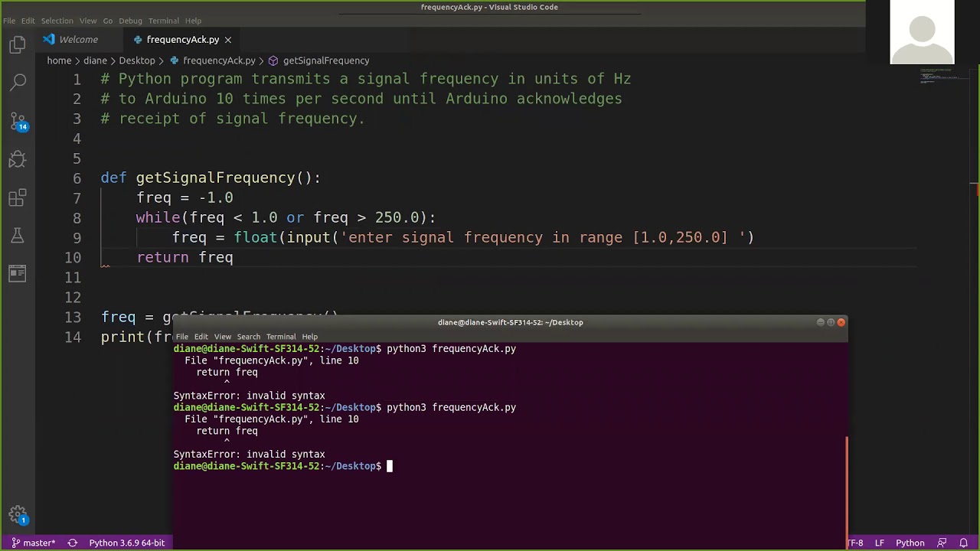Open terminal window File menu
The image size is (980, 551).
(181, 337)
